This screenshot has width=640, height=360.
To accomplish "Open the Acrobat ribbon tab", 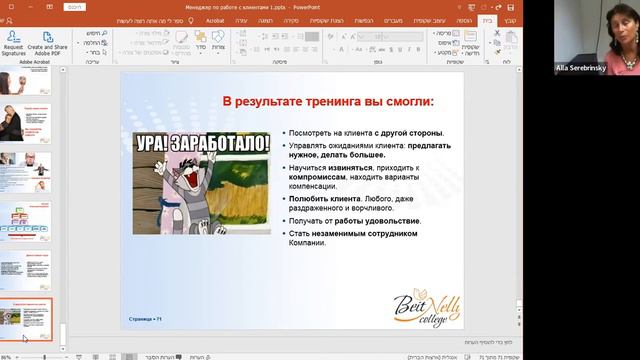I will coord(215,20).
